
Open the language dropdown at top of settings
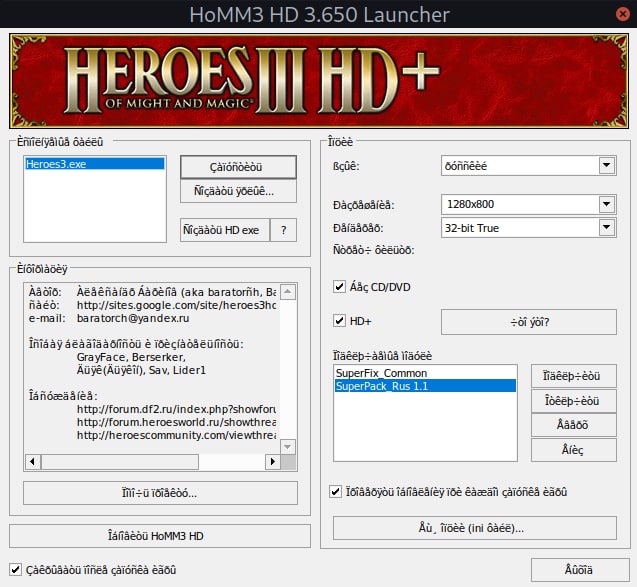[x=529, y=166]
